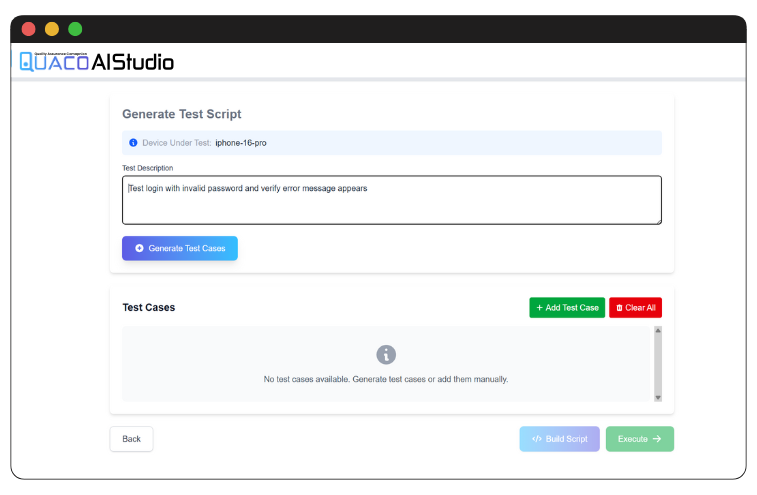Click the 'Device Under Test:' label
The height and width of the screenshot is (495, 757).
tap(177, 143)
